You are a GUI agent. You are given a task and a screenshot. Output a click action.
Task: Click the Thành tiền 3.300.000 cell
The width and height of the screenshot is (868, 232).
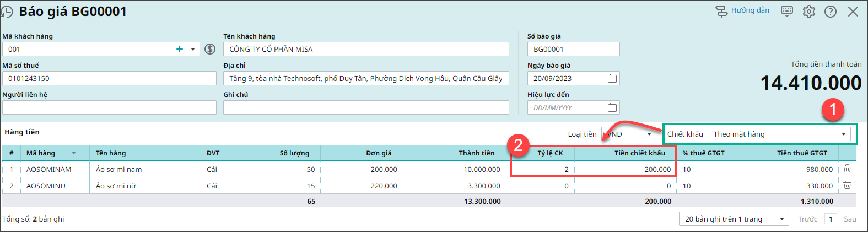tap(455, 186)
